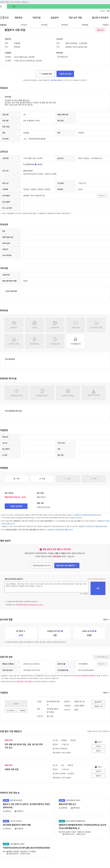Open the 전자 제품 생산 (PCB 조립) job posting

click(x=24, y=746)
